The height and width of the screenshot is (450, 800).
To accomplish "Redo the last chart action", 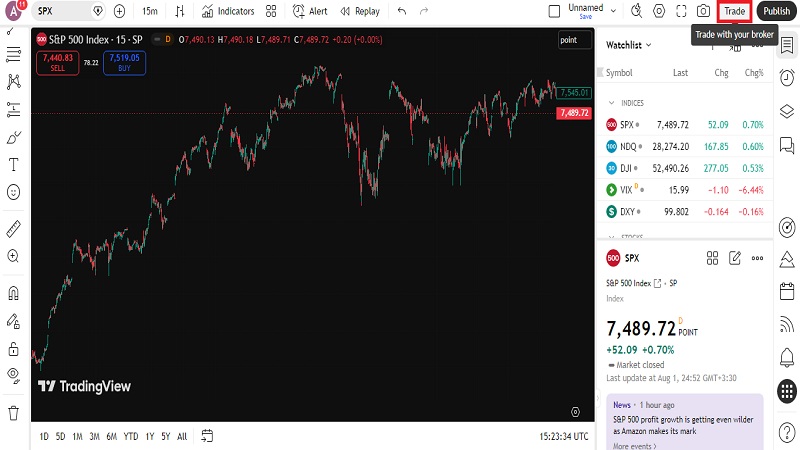I will [423, 11].
